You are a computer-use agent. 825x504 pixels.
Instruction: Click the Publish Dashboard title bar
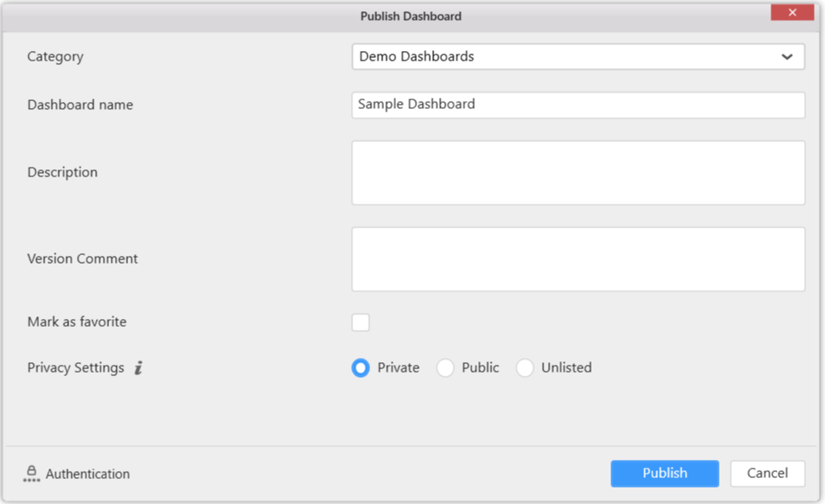click(411, 16)
